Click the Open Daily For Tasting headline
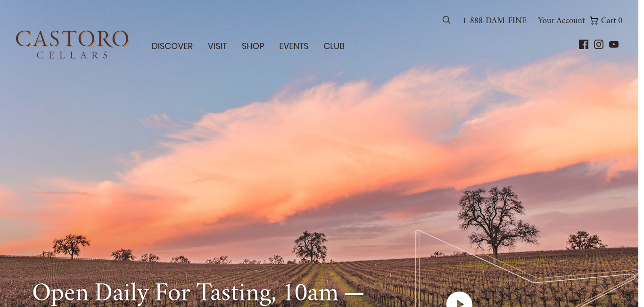The image size is (644, 307). coord(198,293)
